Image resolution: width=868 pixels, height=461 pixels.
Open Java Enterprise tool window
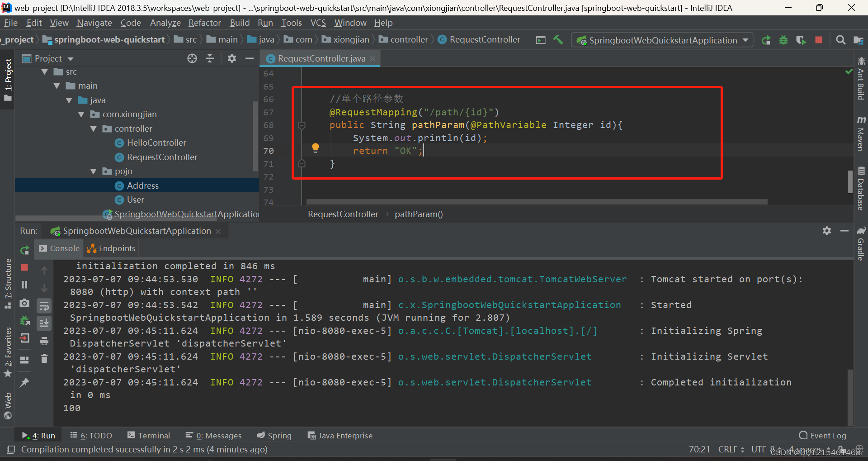tap(340, 435)
